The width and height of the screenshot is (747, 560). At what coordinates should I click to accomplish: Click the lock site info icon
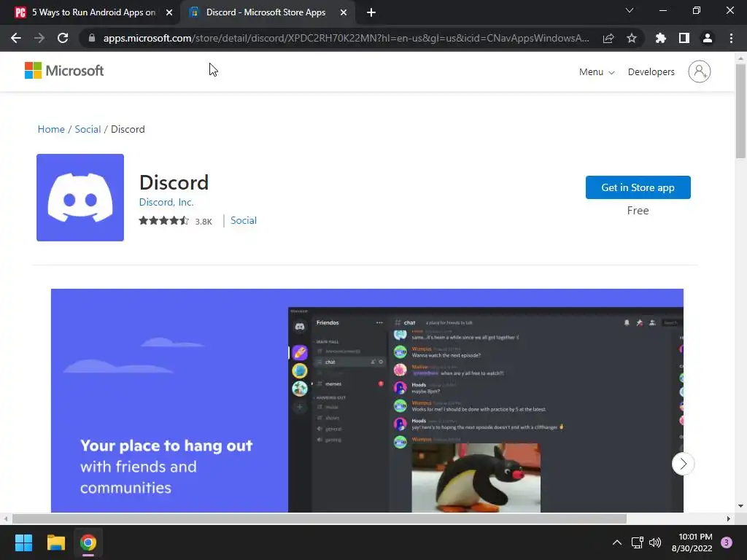point(92,38)
